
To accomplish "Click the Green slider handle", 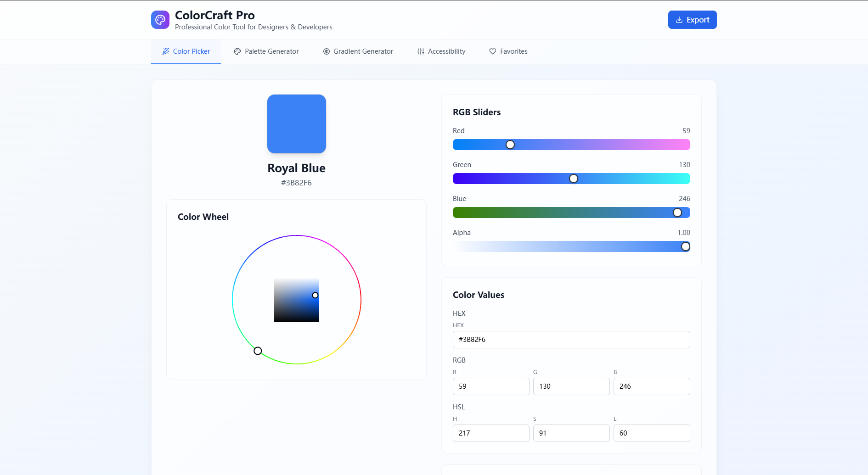I will (573, 179).
